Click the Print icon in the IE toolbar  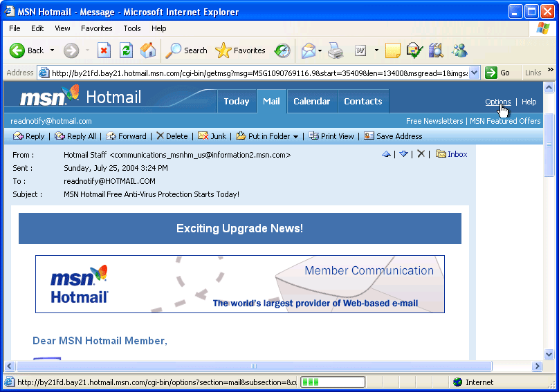(336, 50)
